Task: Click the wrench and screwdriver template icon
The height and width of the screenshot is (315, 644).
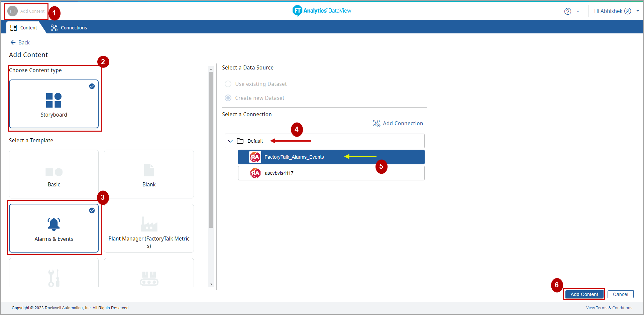Action: point(54,278)
